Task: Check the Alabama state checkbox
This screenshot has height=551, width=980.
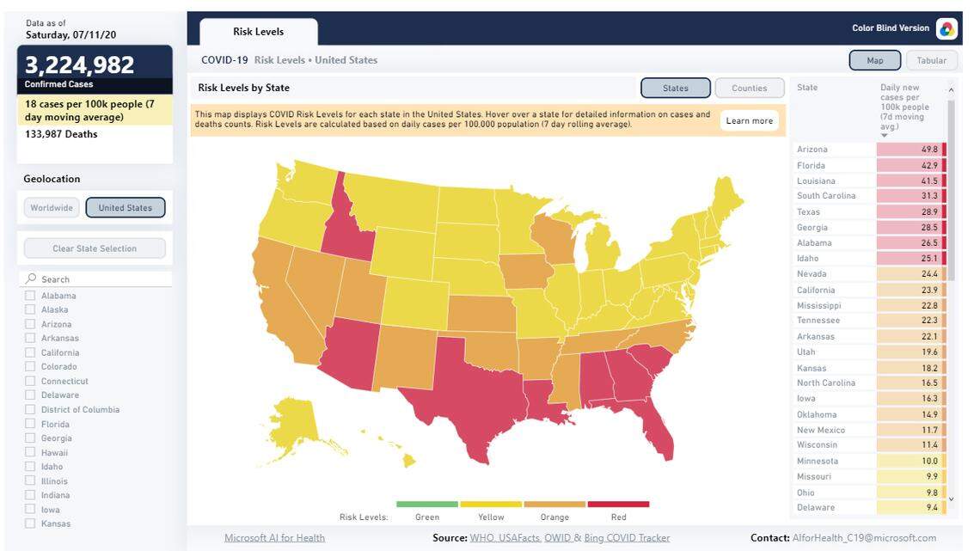Action: click(x=28, y=295)
